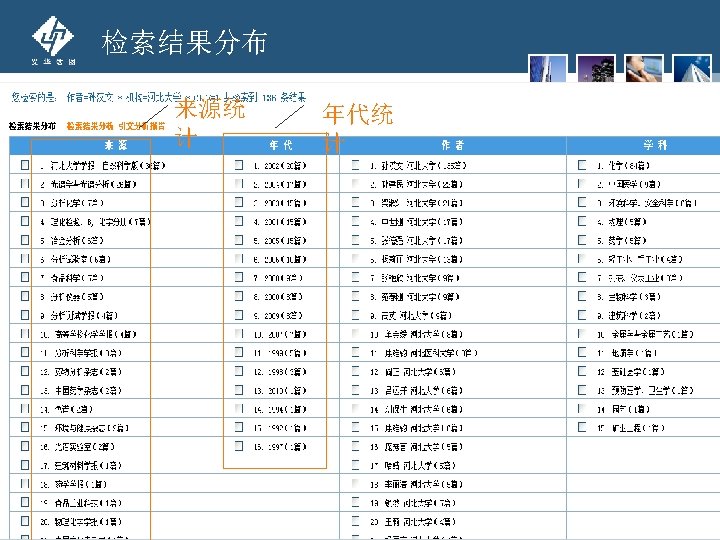Screen dimensions: 720x540
Task: Click subject entry 1 化学 text
Action: pyautogui.click(x=629, y=165)
